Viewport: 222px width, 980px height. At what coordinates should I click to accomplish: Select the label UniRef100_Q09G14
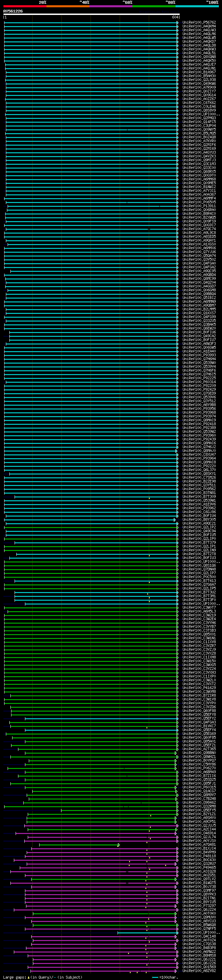coord(199,95)
